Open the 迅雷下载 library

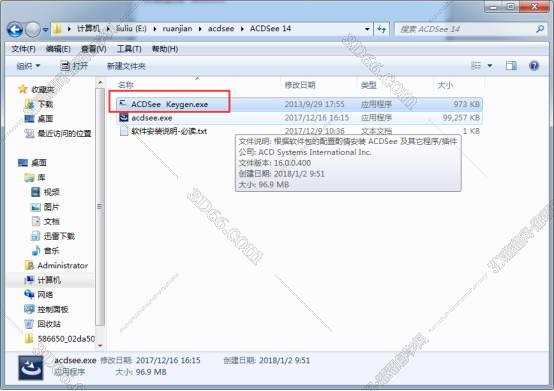click(59, 236)
